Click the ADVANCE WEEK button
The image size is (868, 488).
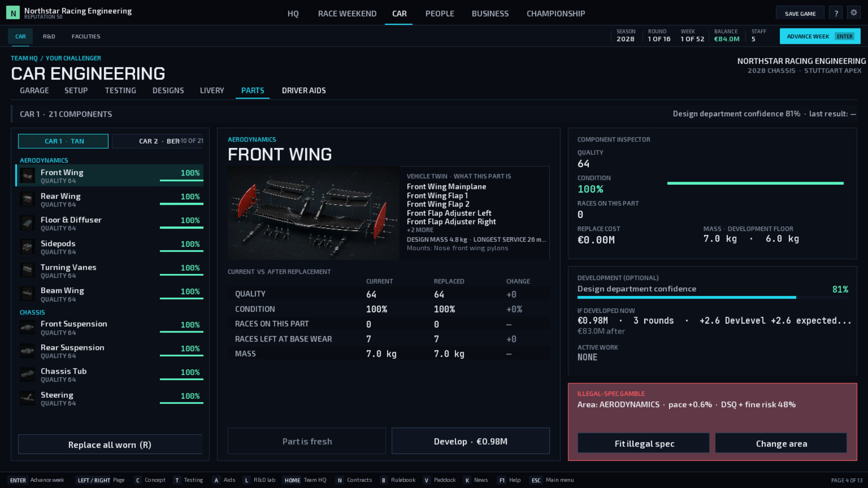click(x=820, y=36)
